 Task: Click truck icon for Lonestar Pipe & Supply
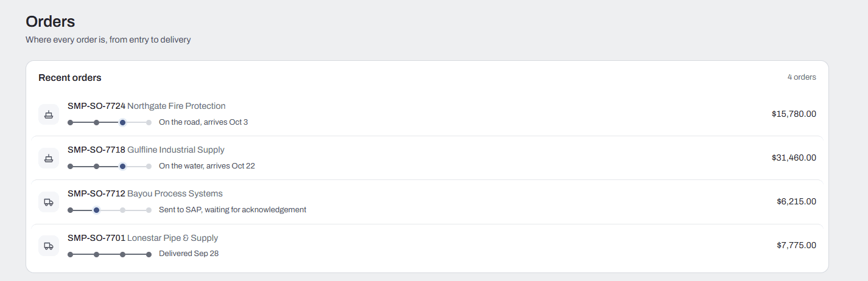point(49,246)
